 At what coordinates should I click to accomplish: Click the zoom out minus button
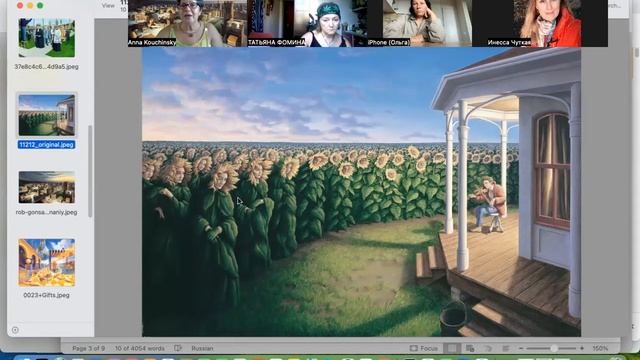click(521, 349)
